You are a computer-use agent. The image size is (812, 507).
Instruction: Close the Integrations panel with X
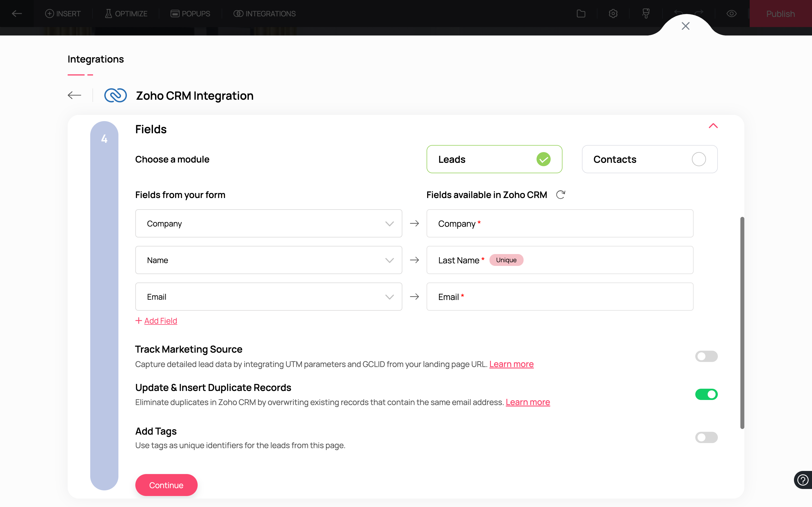tap(685, 26)
